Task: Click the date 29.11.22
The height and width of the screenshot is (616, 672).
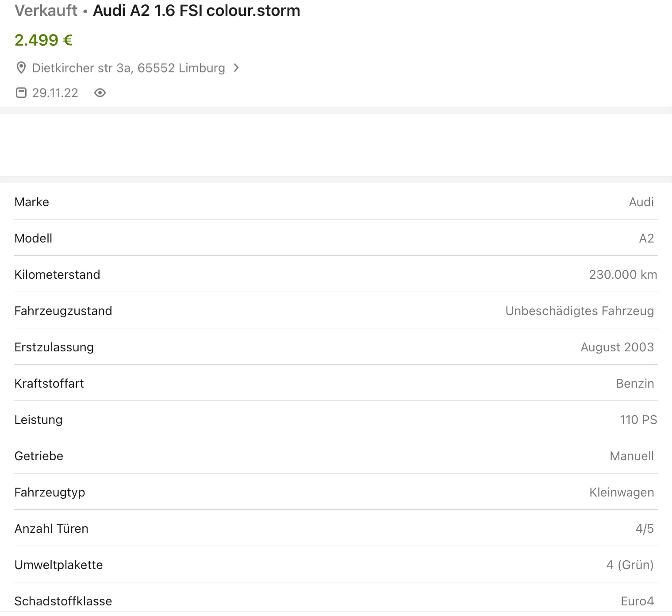Action: 55,92
